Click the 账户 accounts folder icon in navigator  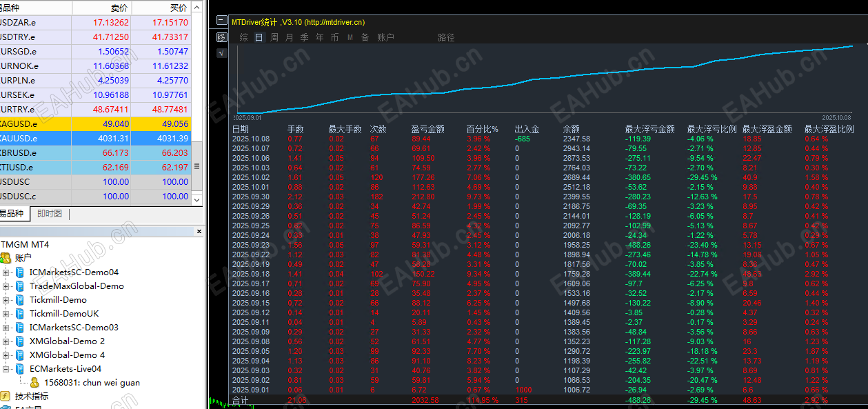6,258
